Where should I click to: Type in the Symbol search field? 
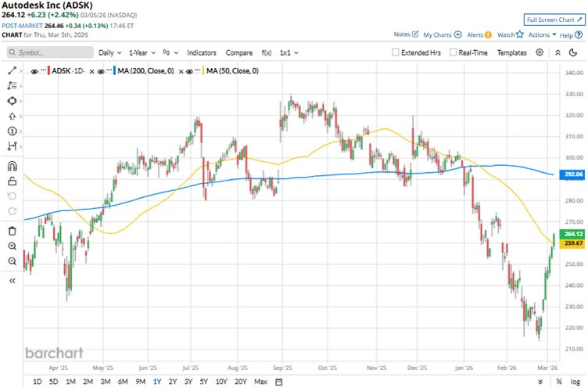[48, 52]
